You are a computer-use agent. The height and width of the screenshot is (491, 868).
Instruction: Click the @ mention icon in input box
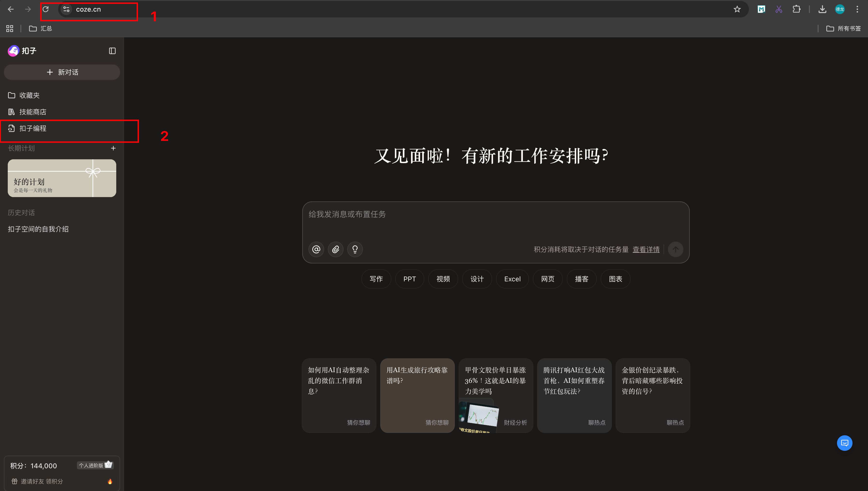[x=316, y=249]
